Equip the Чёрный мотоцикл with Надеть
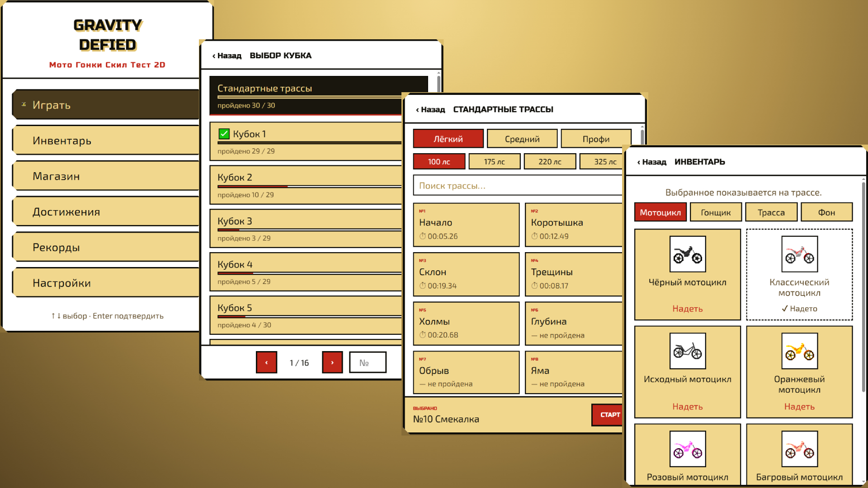The image size is (868, 488). [687, 309]
